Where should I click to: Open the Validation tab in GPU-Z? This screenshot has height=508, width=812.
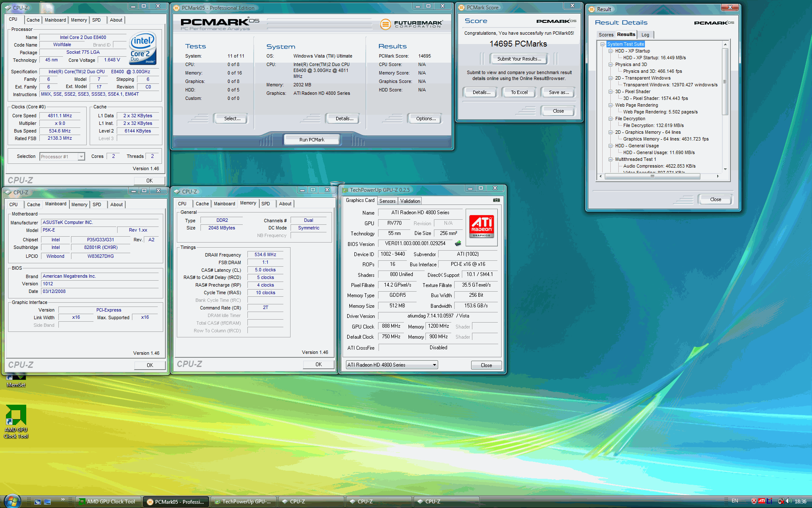tap(410, 201)
